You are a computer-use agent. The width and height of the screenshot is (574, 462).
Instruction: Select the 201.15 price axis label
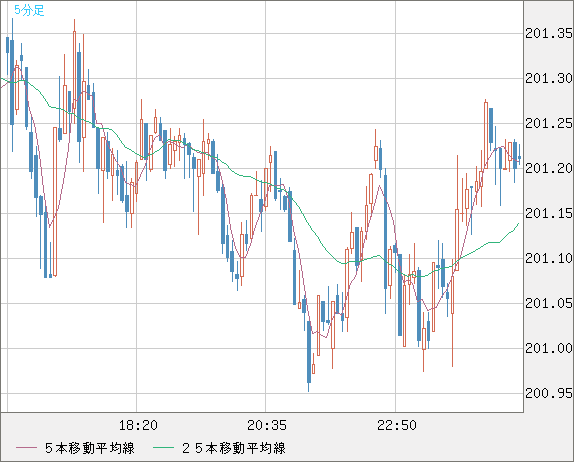pyautogui.click(x=549, y=213)
